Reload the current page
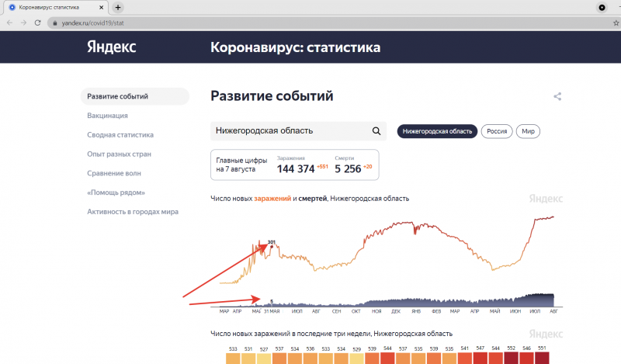The width and height of the screenshot is (621, 364). [x=37, y=23]
